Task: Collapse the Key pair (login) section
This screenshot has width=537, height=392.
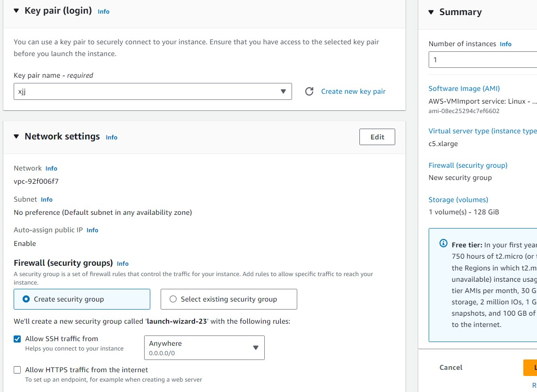Action: 16,11
